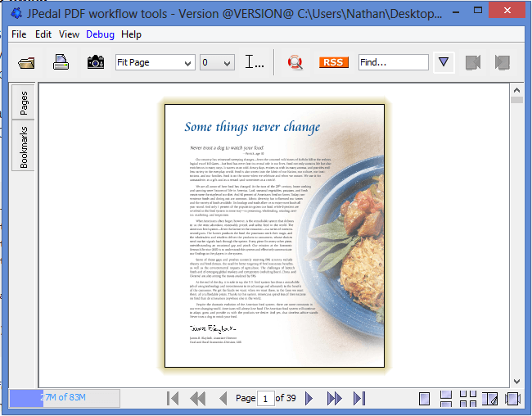
Task: Switch to single page view mode
Action: tap(424, 399)
